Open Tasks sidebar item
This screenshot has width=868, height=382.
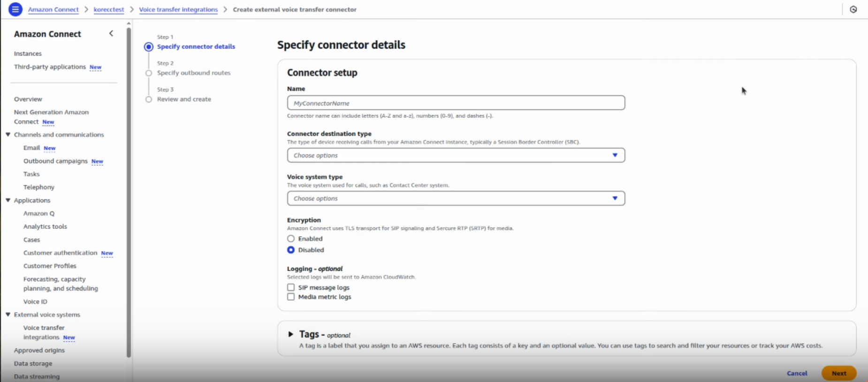click(31, 174)
